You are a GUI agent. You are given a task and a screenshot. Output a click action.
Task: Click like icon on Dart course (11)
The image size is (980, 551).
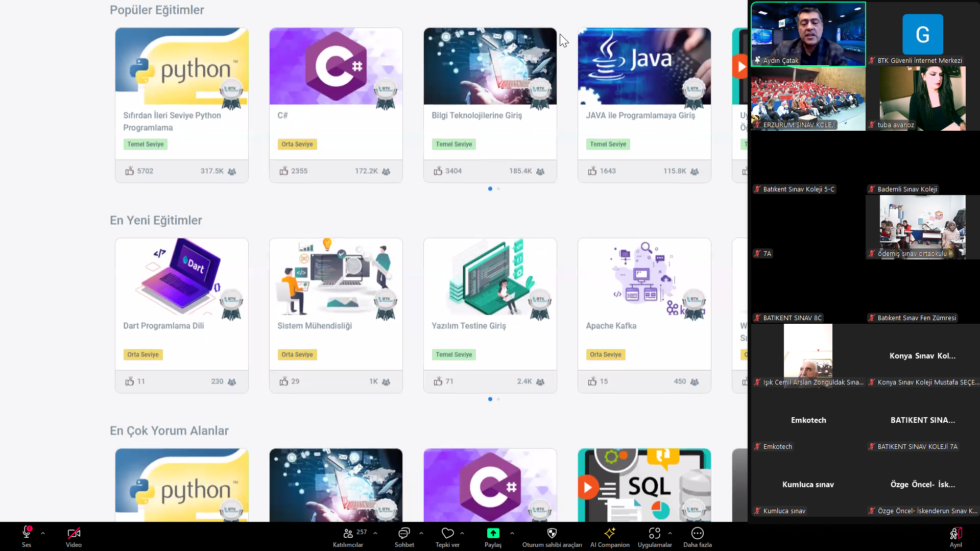[130, 381]
